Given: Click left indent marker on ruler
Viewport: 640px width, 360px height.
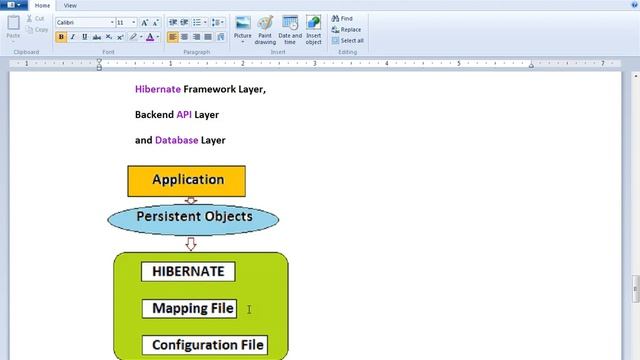Looking at the screenshot, I should pyautogui.click(x=99, y=64).
